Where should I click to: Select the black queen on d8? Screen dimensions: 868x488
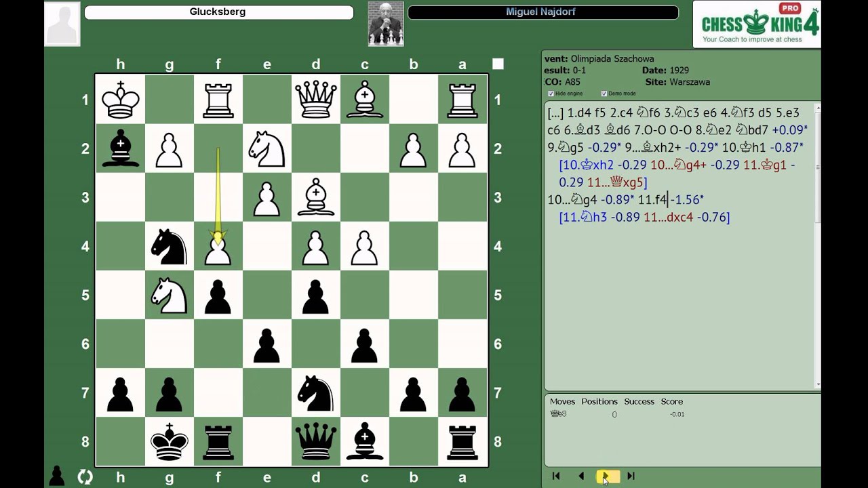(316, 441)
